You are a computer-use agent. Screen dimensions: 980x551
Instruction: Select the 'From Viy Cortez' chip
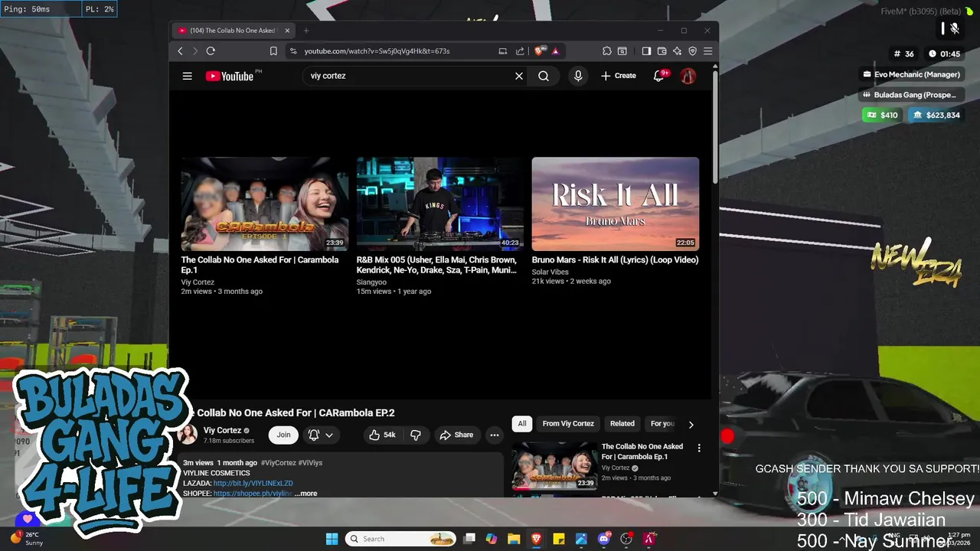pyautogui.click(x=568, y=423)
